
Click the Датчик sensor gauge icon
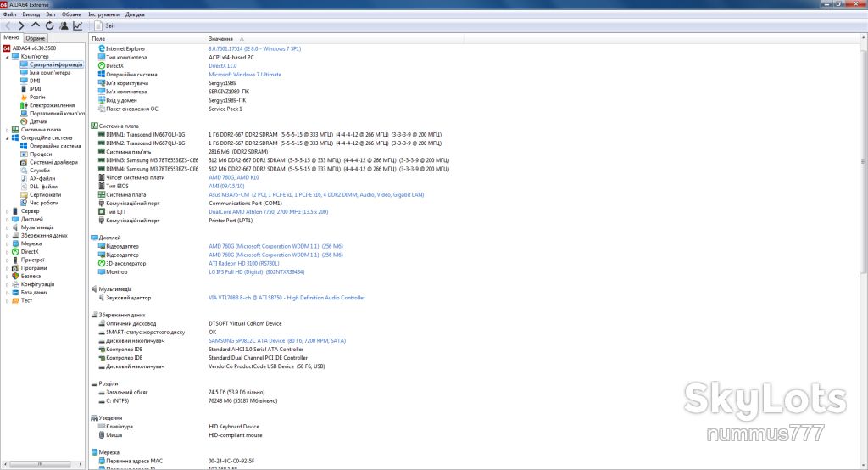[24, 121]
